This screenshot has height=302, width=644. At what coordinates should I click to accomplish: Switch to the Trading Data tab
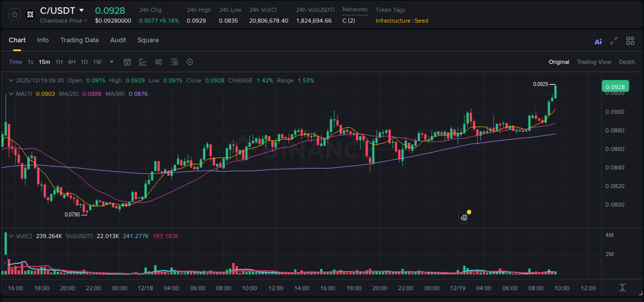(79, 40)
